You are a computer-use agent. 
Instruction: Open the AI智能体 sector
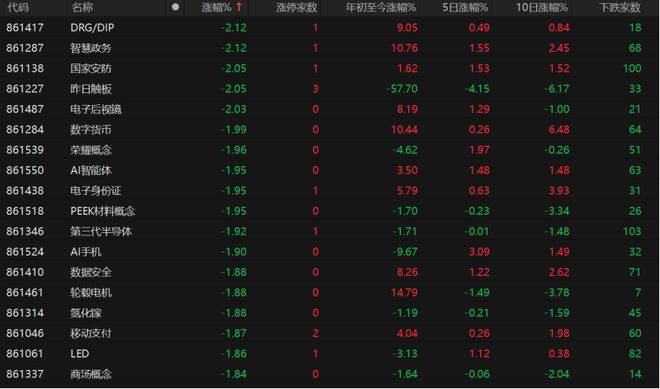coord(91,170)
